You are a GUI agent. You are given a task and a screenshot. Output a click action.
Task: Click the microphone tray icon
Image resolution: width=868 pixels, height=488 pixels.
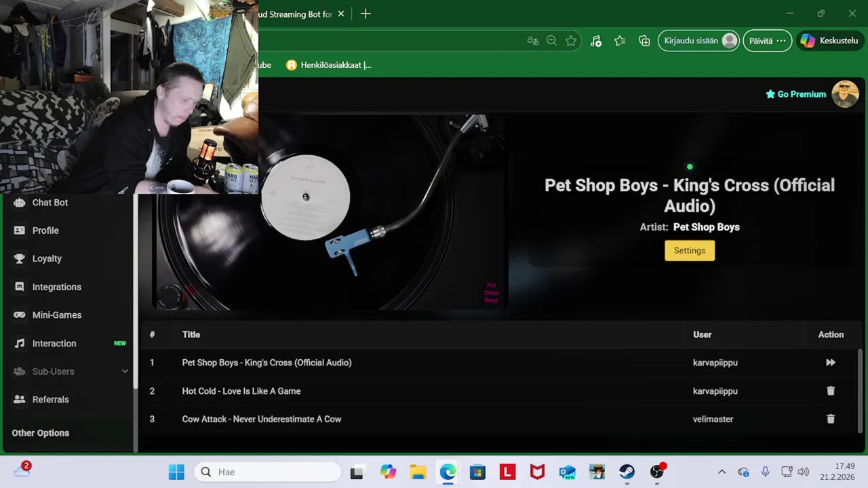click(x=765, y=472)
